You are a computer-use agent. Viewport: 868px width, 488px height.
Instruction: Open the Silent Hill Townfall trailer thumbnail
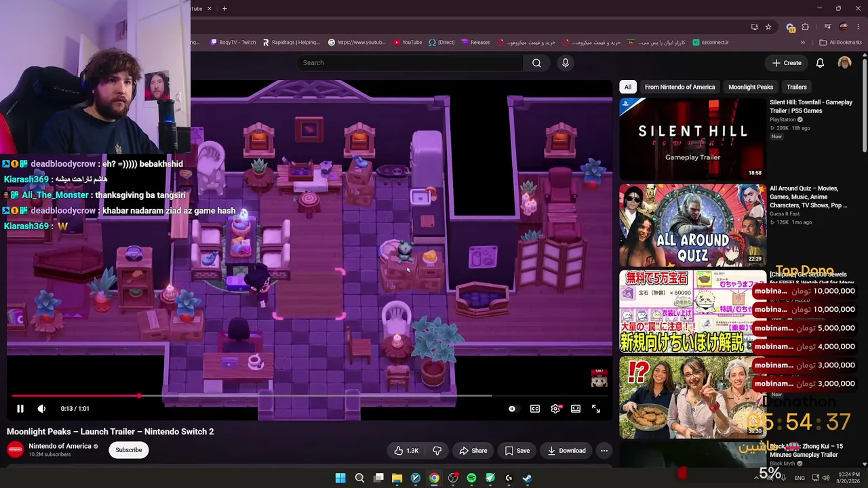[692, 138]
